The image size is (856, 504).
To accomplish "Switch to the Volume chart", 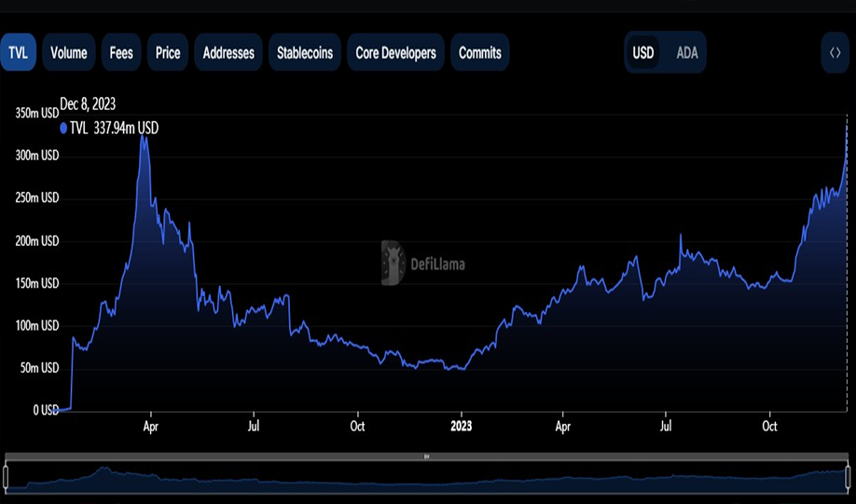I will [69, 52].
